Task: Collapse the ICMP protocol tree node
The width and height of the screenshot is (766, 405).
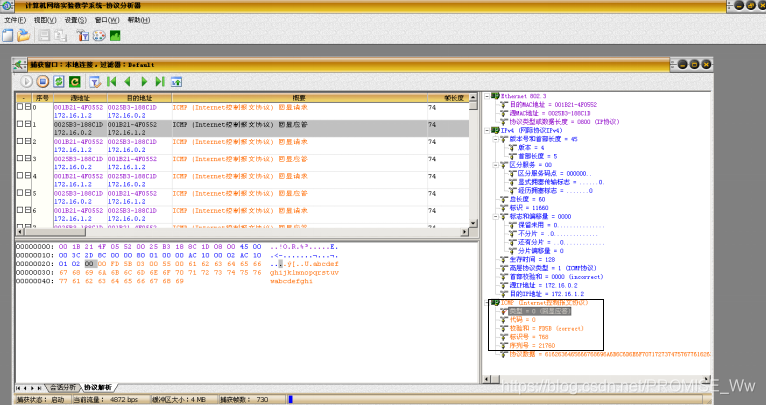Action: pos(487,303)
